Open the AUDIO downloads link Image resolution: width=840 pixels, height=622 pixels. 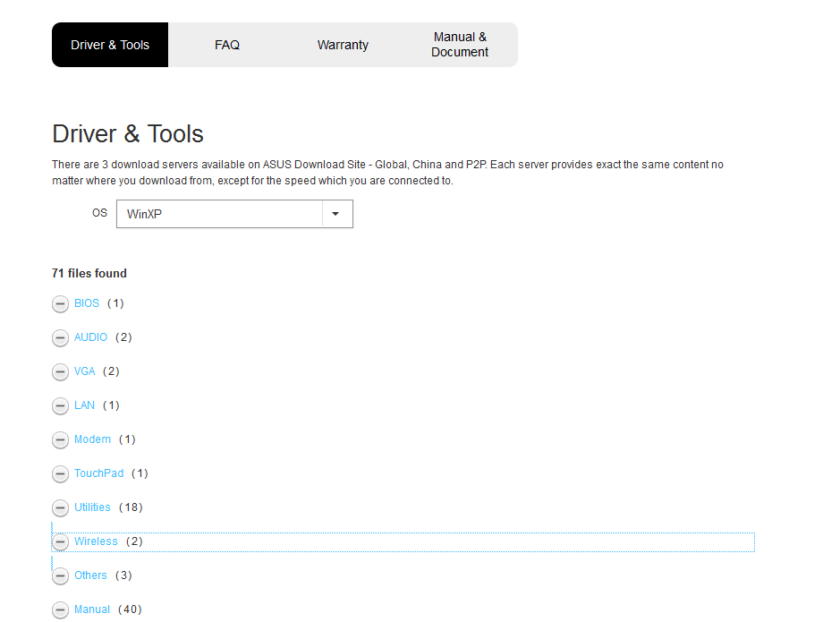(90, 337)
